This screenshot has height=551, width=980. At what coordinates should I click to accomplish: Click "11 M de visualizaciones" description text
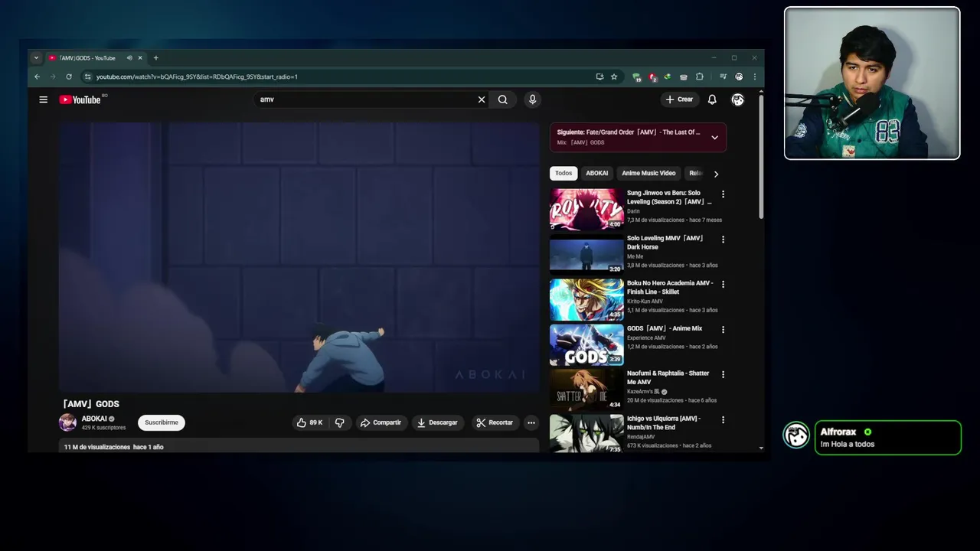[x=97, y=447]
